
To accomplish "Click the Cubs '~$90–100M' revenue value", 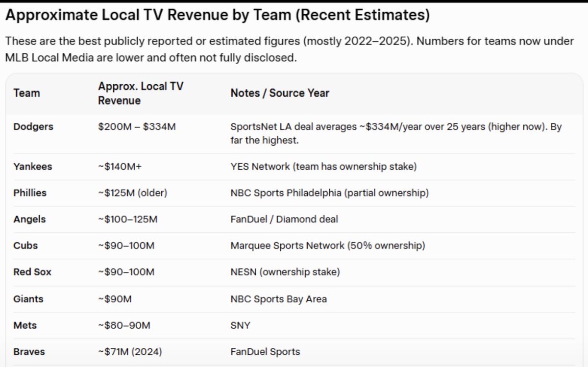I will [x=126, y=245].
